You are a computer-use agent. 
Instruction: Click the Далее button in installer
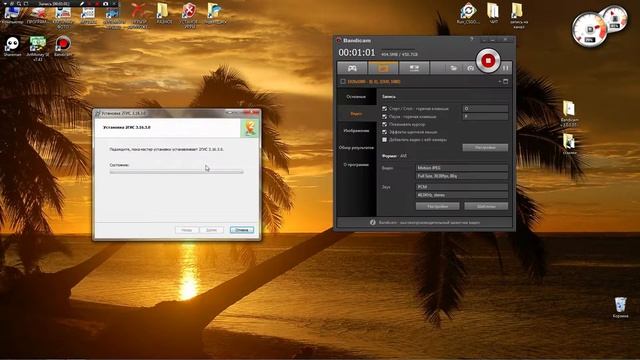(x=211, y=230)
